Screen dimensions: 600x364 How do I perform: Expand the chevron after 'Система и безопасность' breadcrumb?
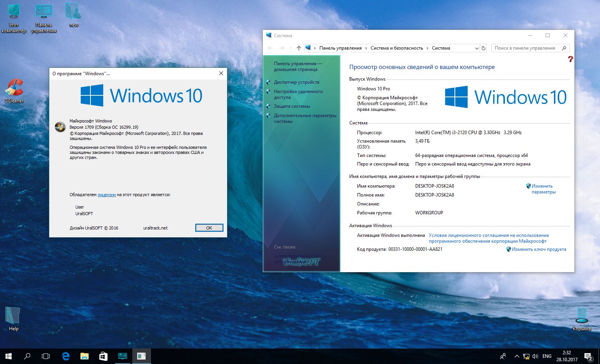pos(427,48)
